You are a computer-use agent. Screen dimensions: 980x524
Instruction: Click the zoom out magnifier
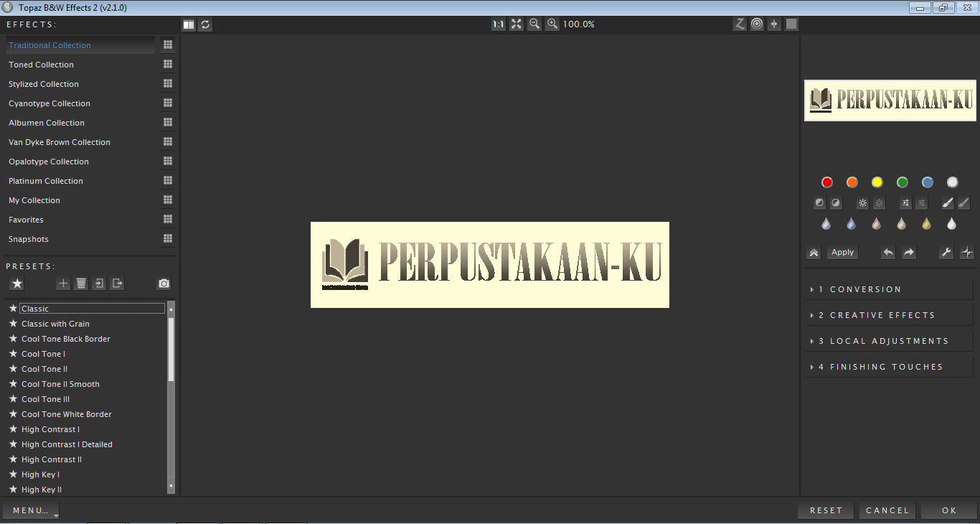(534, 24)
